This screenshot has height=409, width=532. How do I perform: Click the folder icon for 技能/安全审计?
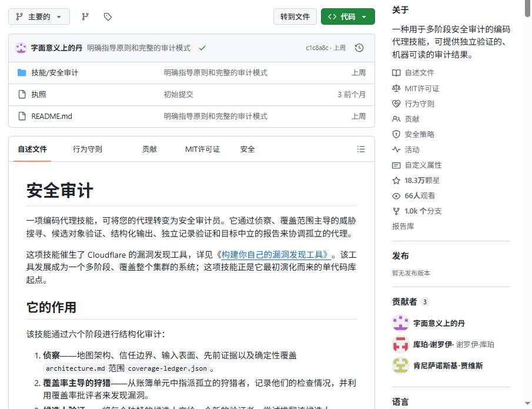[22, 73]
